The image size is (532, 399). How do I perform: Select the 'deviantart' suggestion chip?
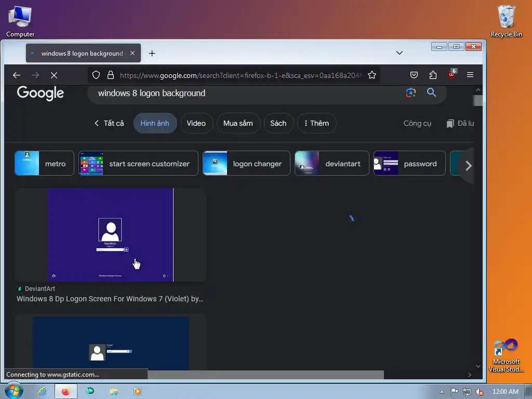332,163
